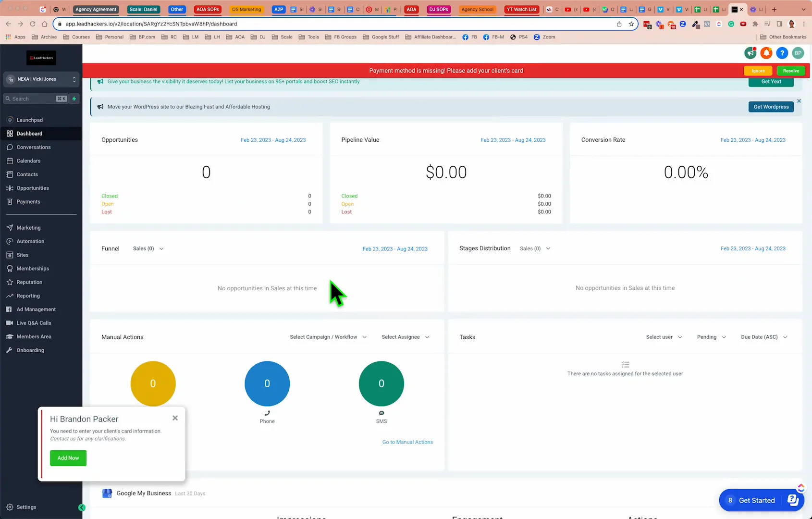Open the notifications bell icon

pyautogui.click(x=766, y=53)
